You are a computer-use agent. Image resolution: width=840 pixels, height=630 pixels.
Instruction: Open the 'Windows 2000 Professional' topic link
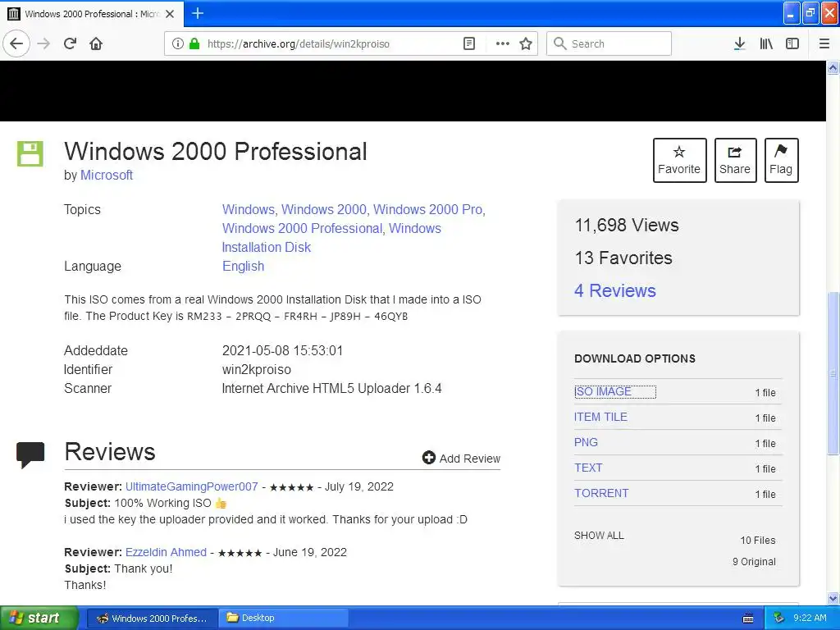302,228
